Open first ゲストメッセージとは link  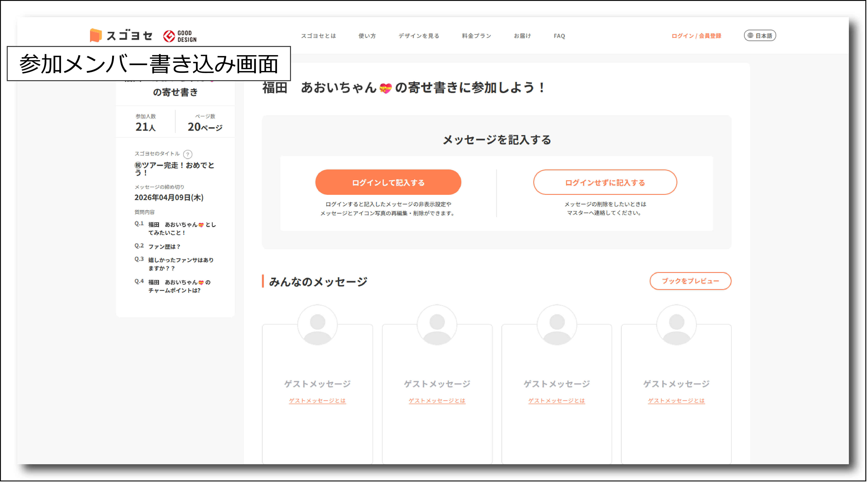[317, 400]
